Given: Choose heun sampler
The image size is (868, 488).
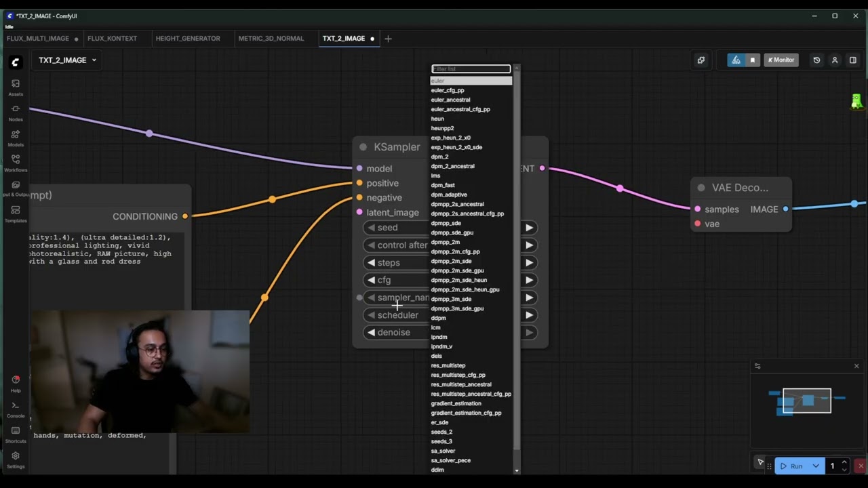Looking at the screenshot, I should point(471,119).
